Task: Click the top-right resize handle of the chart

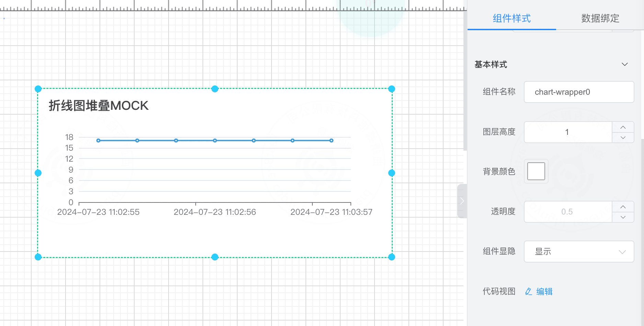Action: click(x=392, y=89)
